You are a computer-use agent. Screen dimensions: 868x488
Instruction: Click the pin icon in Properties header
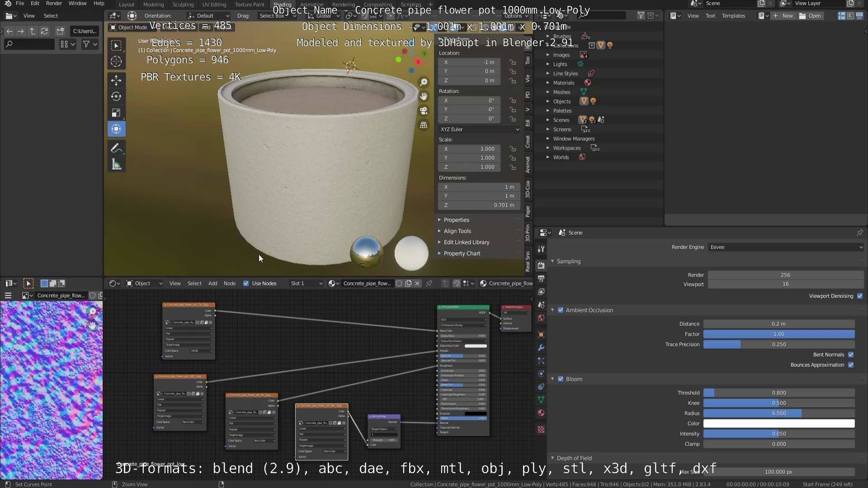pyautogui.click(x=859, y=233)
